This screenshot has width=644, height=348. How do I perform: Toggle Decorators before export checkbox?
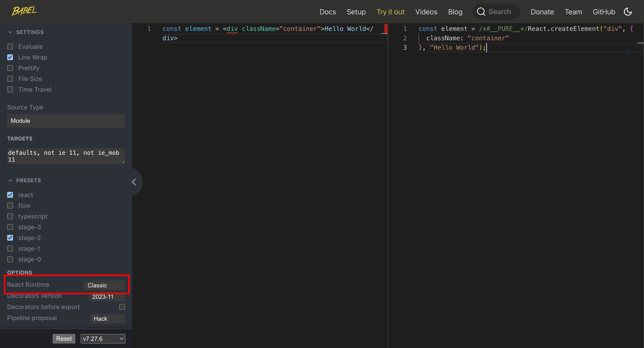click(x=122, y=307)
